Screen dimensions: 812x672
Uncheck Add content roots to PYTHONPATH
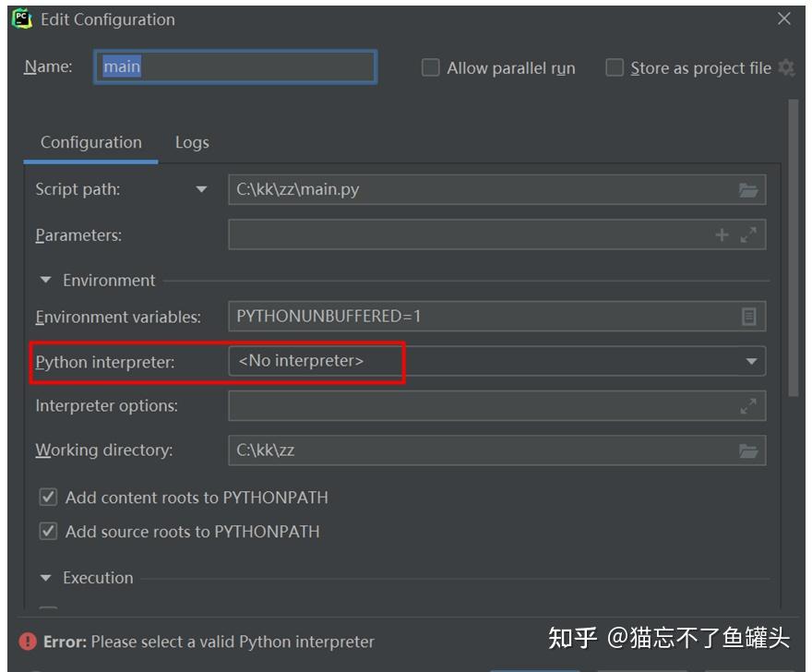[x=48, y=497]
